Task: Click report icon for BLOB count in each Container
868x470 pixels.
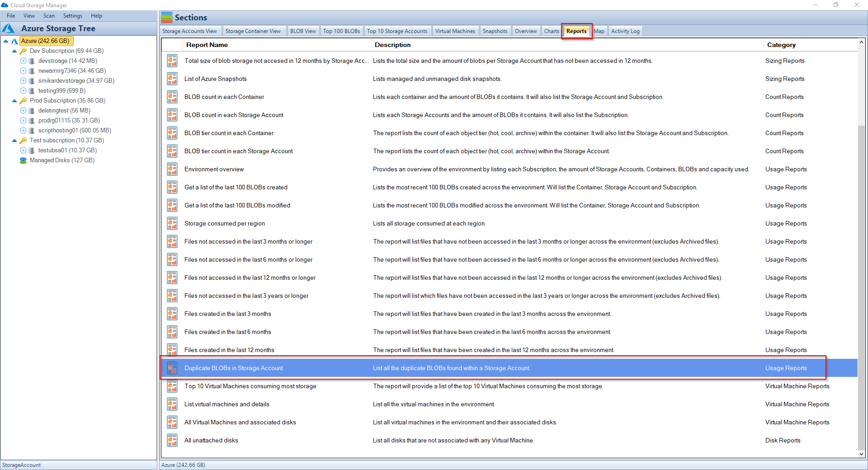Action: click(172, 97)
